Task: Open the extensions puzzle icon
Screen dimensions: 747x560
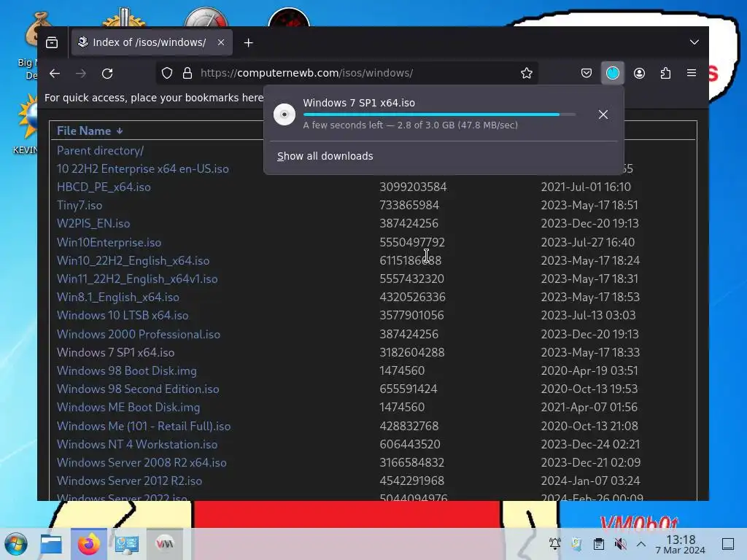Action: pos(665,74)
